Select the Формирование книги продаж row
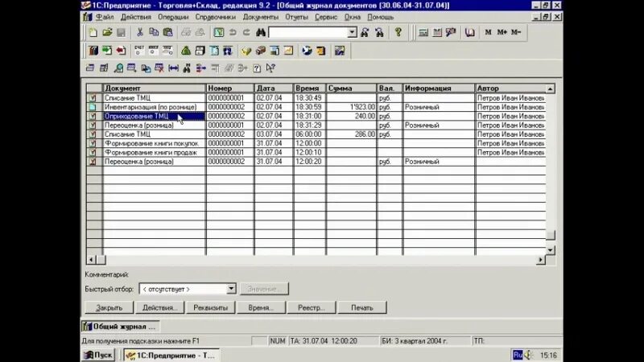 point(316,152)
